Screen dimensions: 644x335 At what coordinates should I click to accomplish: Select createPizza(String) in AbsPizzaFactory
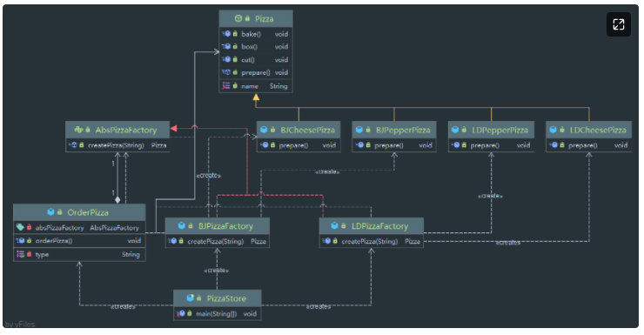117,145
